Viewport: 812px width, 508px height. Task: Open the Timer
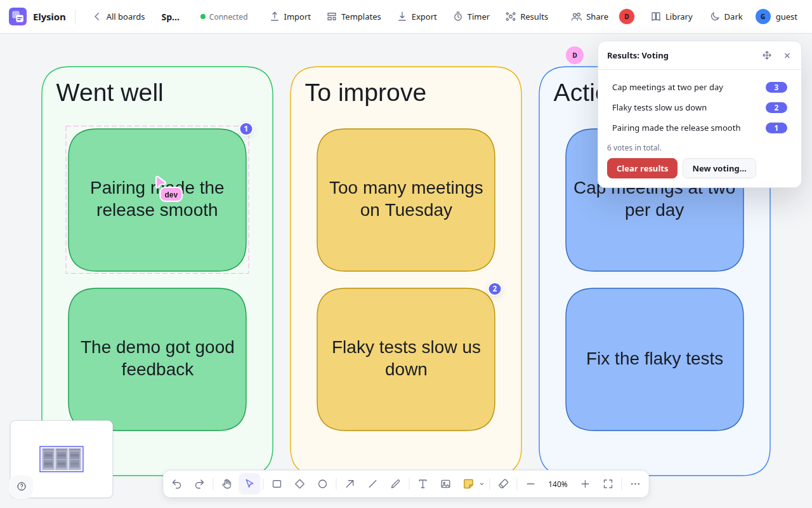[x=472, y=17]
